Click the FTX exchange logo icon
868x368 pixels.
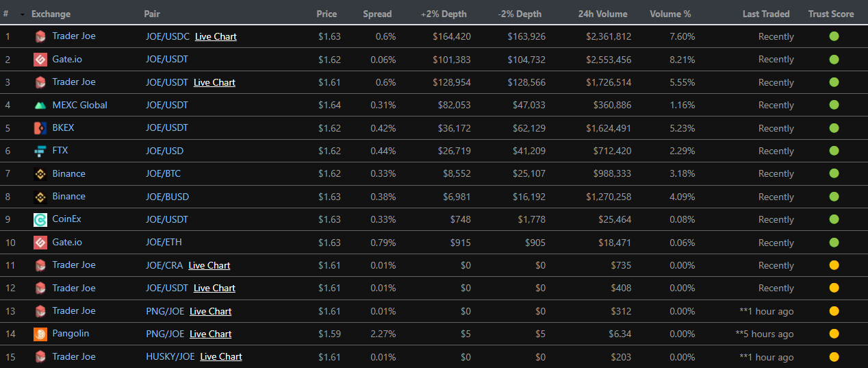point(40,151)
